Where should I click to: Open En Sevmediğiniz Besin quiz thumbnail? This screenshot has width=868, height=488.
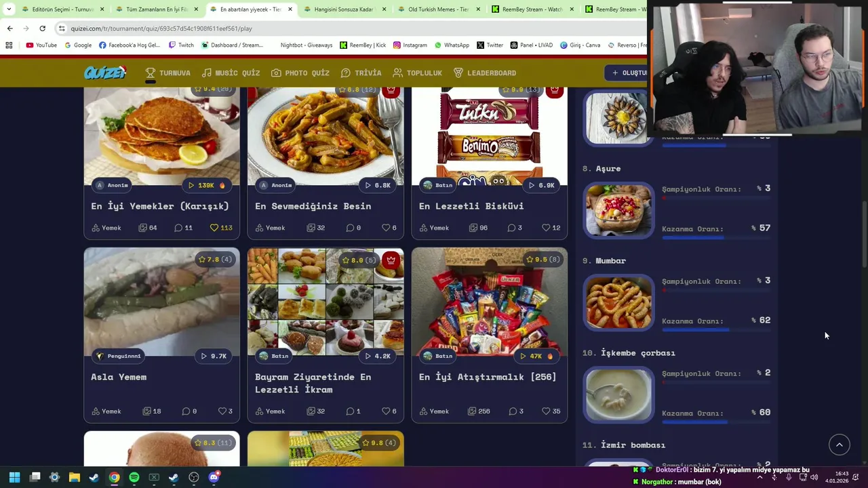[325, 136]
